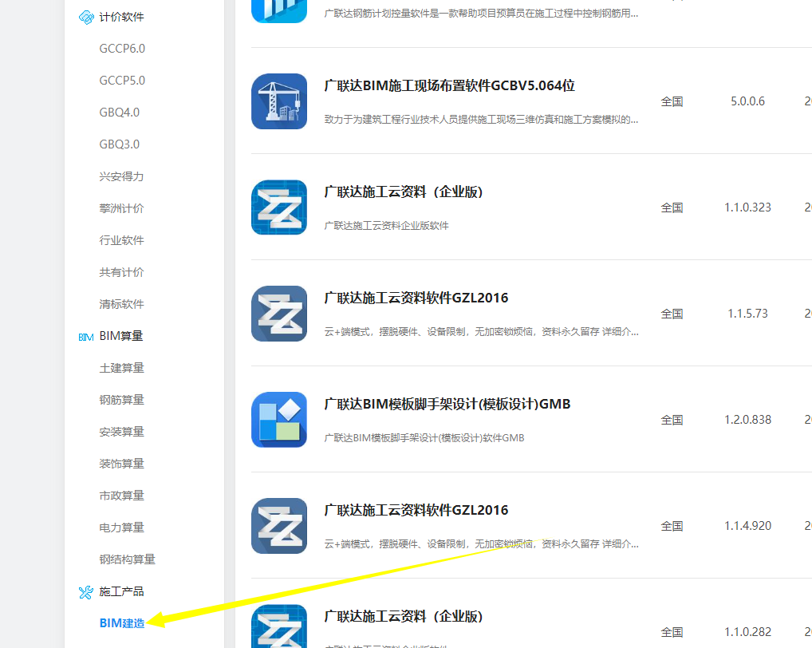Click the 施工产品 wrench icon
812x648 pixels.
click(86, 591)
